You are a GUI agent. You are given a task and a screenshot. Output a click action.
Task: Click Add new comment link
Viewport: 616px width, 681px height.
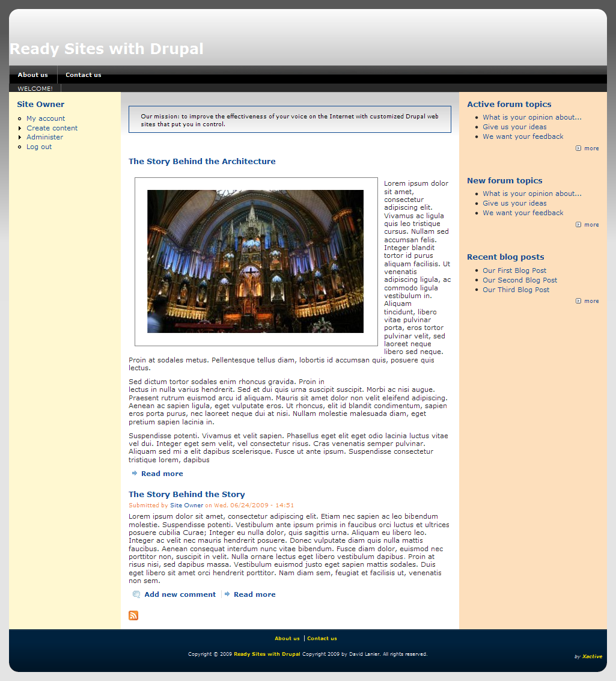180,594
